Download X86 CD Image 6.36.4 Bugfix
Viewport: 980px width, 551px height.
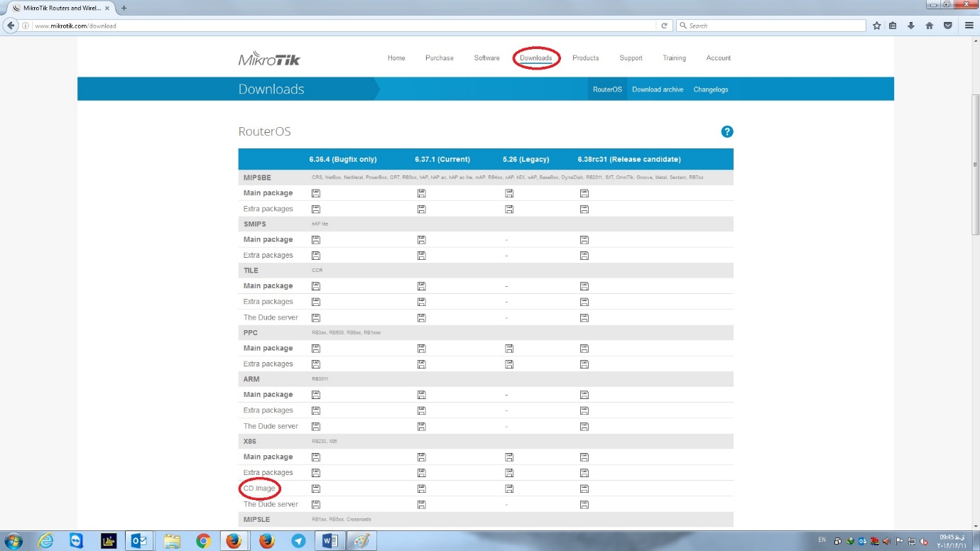316,489
